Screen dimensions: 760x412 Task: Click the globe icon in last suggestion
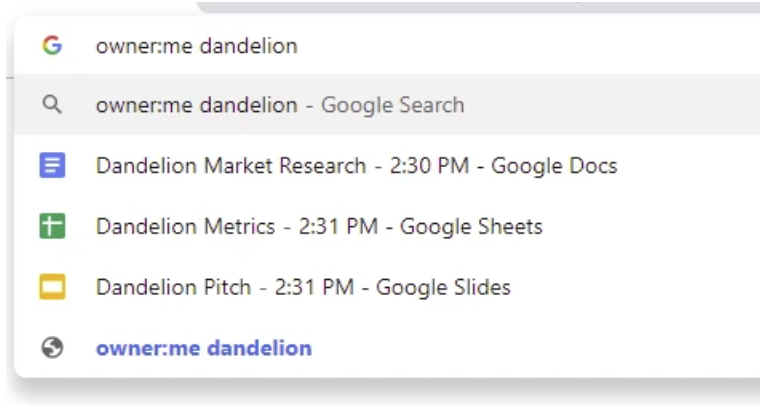point(52,348)
